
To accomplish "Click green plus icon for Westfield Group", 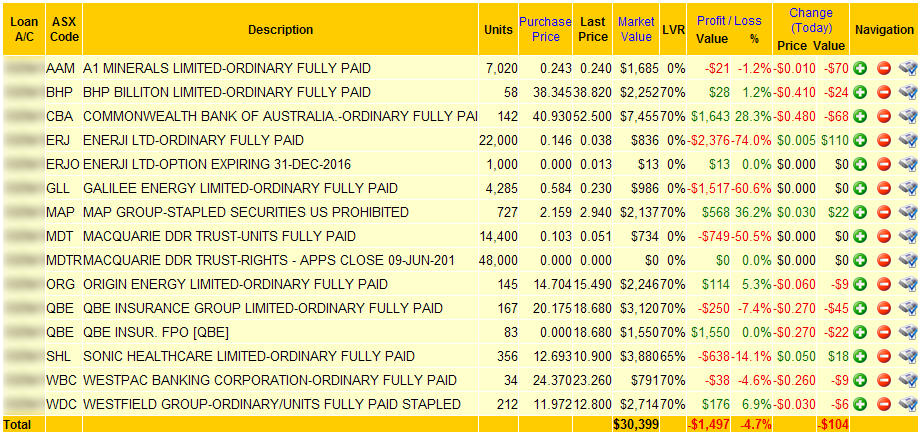I will 861,404.
